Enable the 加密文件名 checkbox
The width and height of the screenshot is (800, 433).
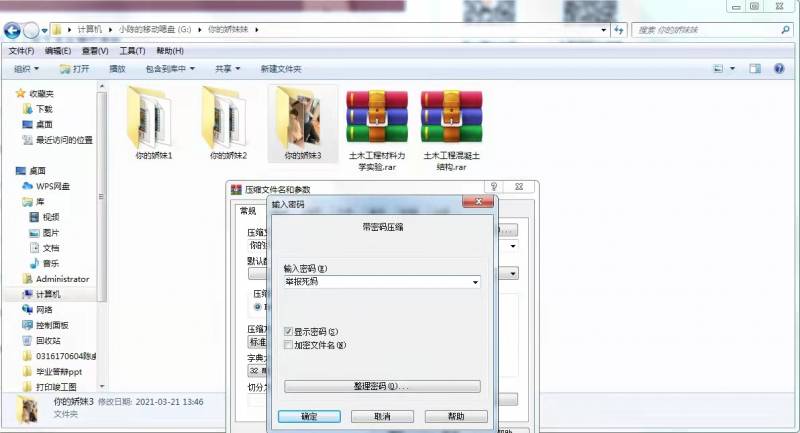tap(289, 345)
